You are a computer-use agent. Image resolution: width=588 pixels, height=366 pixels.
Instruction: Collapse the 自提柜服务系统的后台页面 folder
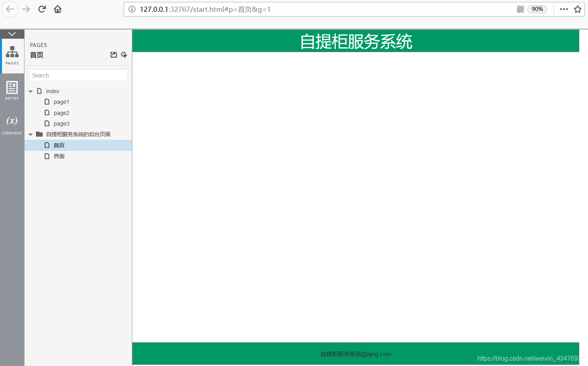31,134
